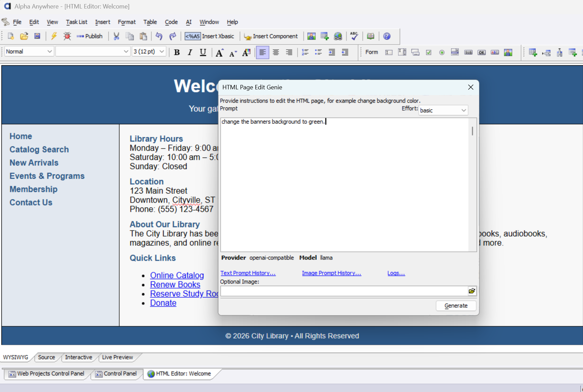Toggle the bulleted list

point(318,52)
